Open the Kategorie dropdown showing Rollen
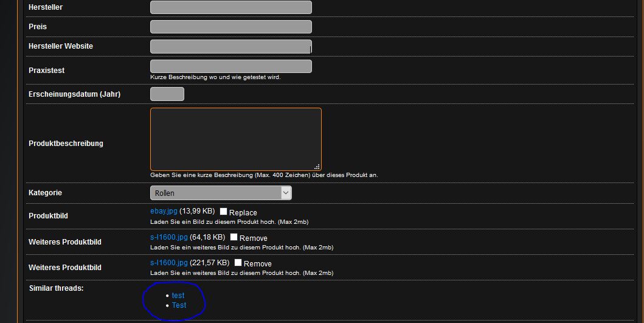 [216, 193]
